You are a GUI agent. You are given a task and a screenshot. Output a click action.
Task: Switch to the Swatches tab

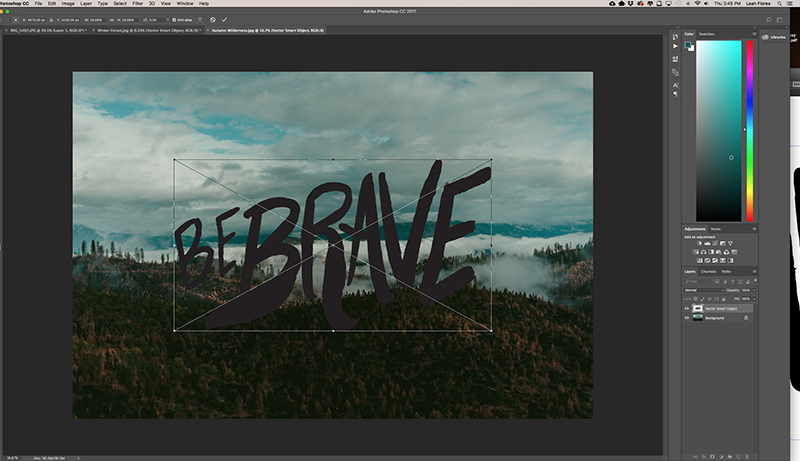(707, 34)
